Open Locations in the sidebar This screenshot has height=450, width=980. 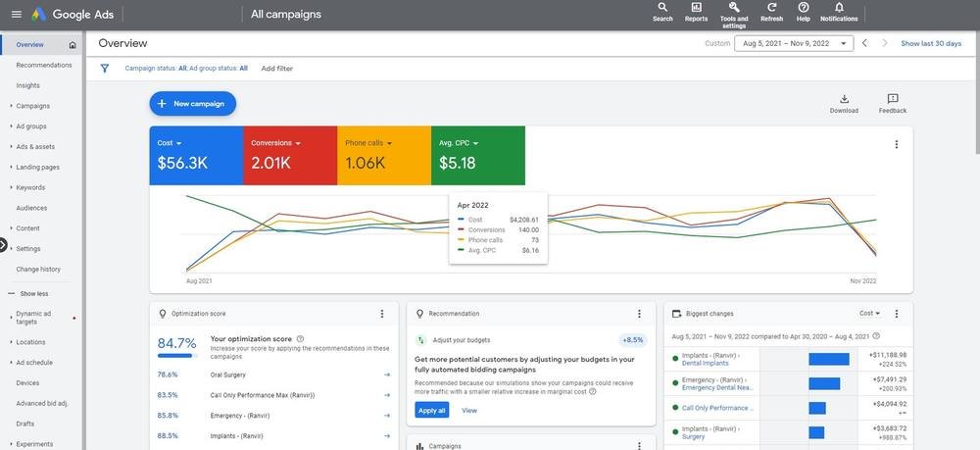[30, 342]
